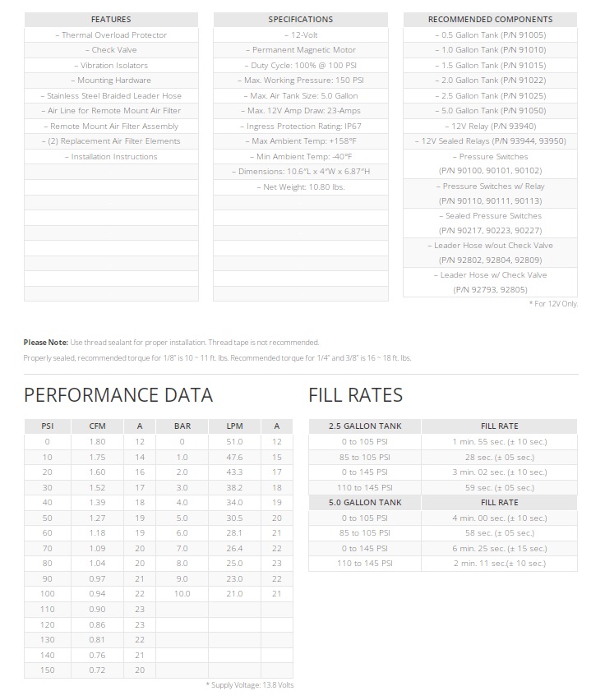Click the LPM column header

234,426
